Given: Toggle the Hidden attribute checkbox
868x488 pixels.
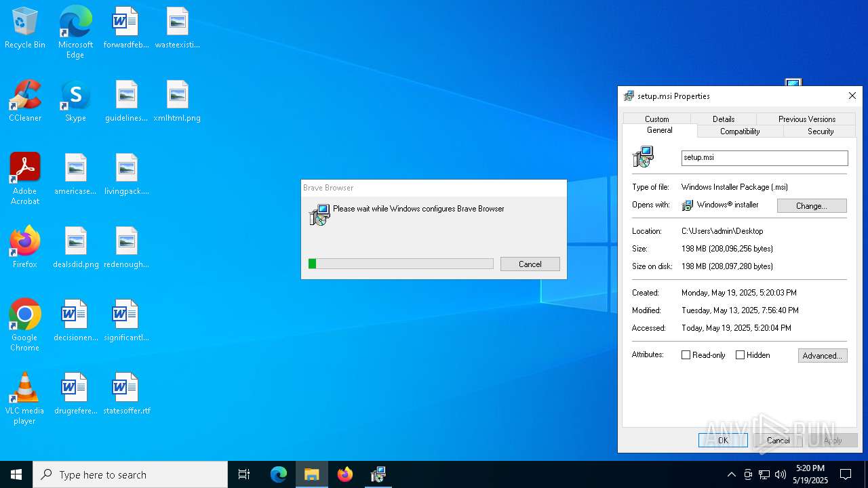Looking at the screenshot, I should pos(740,355).
